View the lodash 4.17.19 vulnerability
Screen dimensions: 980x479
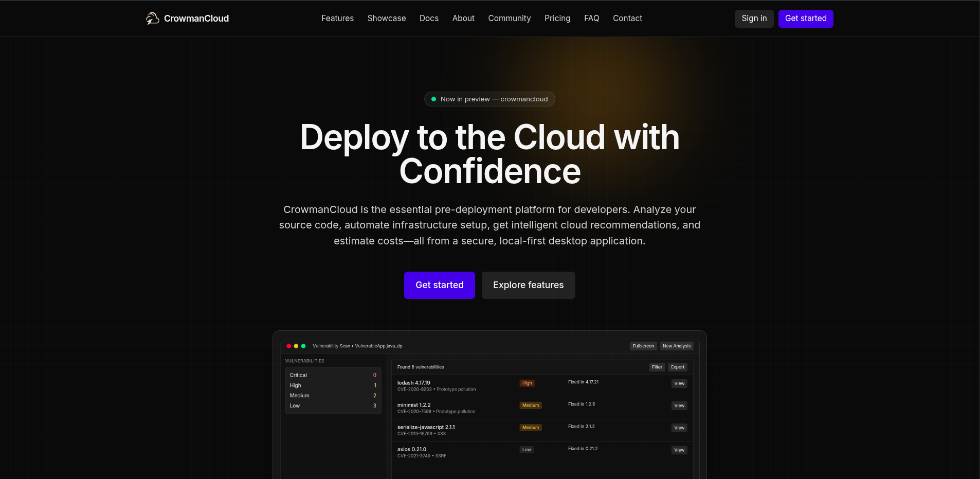[x=679, y=384]
